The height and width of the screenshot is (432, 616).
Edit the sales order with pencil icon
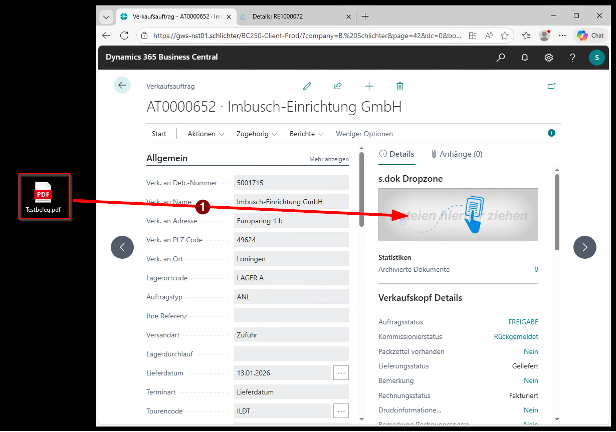[x=307, y=86]
